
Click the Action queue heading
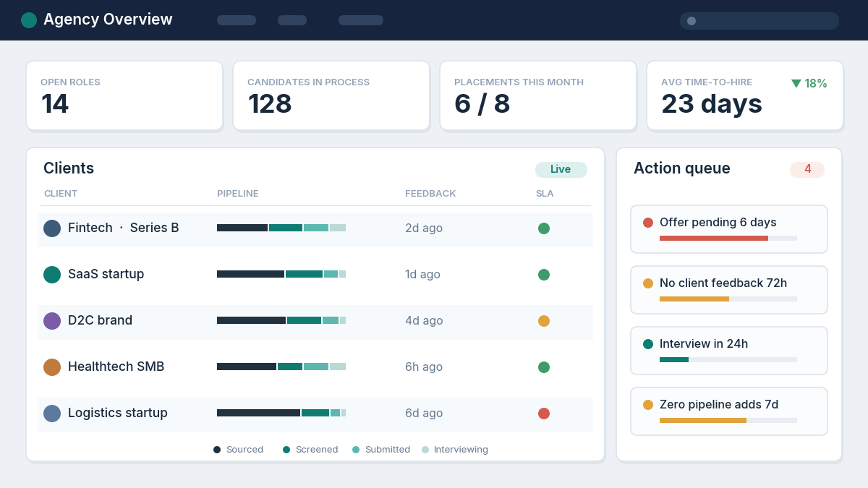(x=682, y=168)
